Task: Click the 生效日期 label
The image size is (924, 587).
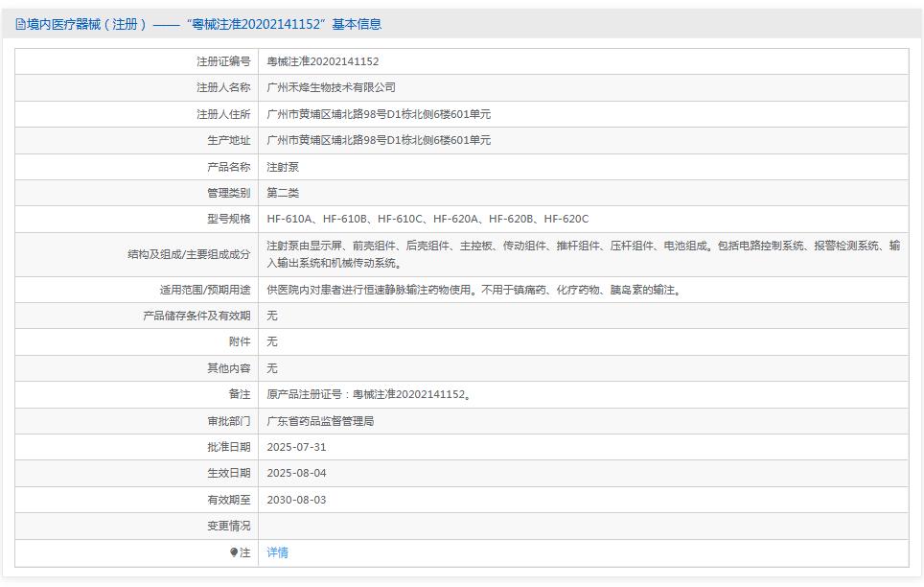Action: (x=229, y=473)
